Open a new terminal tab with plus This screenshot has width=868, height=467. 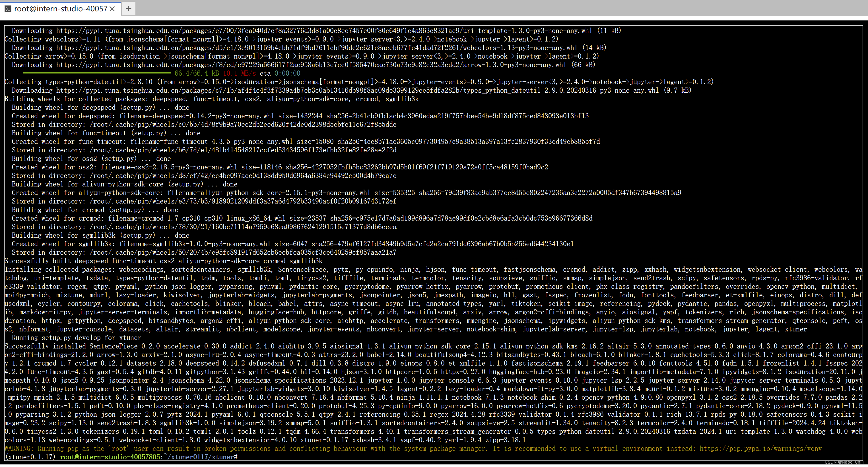(x=128, y=9)
